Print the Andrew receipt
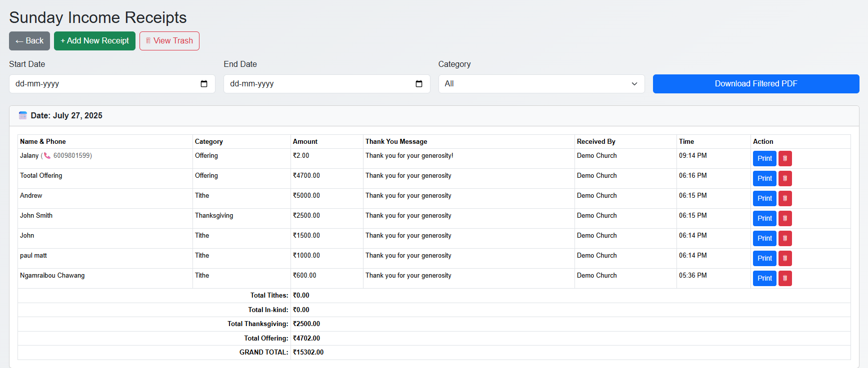This screenshot has height=368, width=868. [x=764, y=198]
